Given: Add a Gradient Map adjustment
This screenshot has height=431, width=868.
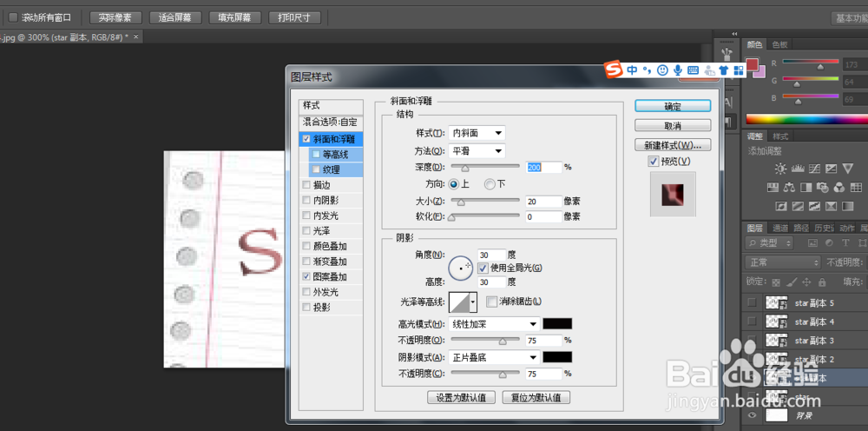Looking at the screenshot, I should click(847, 206).
